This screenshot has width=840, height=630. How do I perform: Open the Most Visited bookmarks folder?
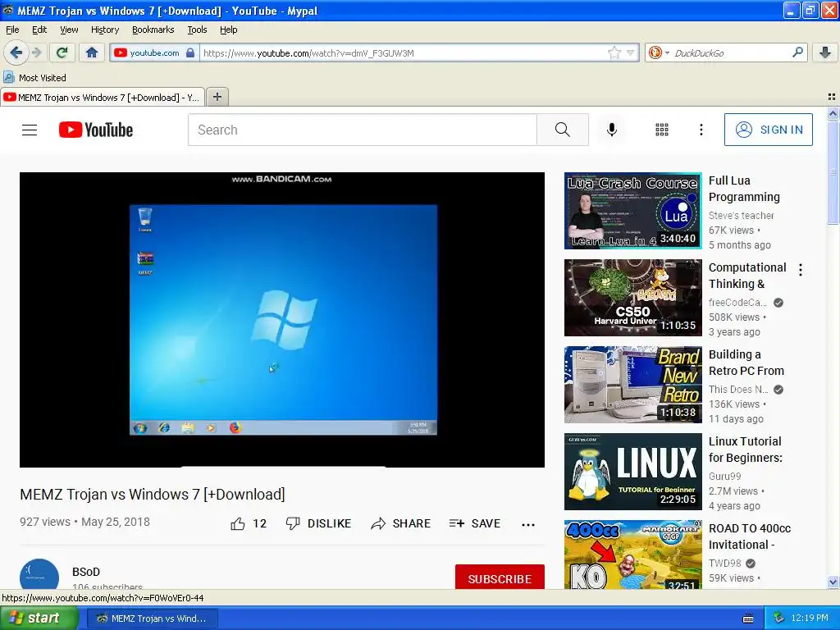coord(34,78)
